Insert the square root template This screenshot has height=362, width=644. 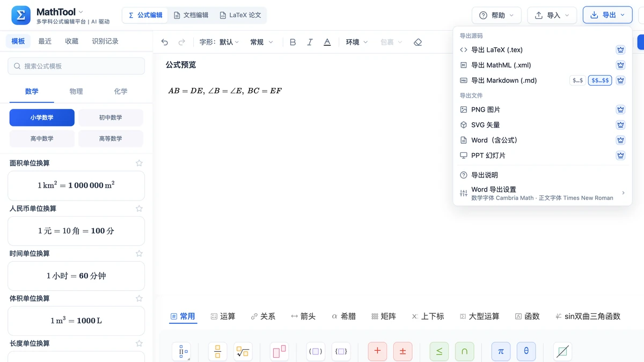click(243, 352)
